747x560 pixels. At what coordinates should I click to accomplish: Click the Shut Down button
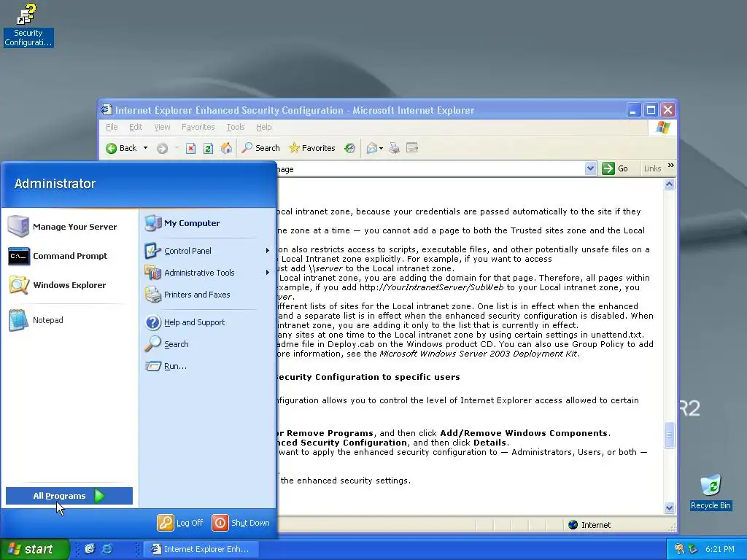[x=241, y=523]
